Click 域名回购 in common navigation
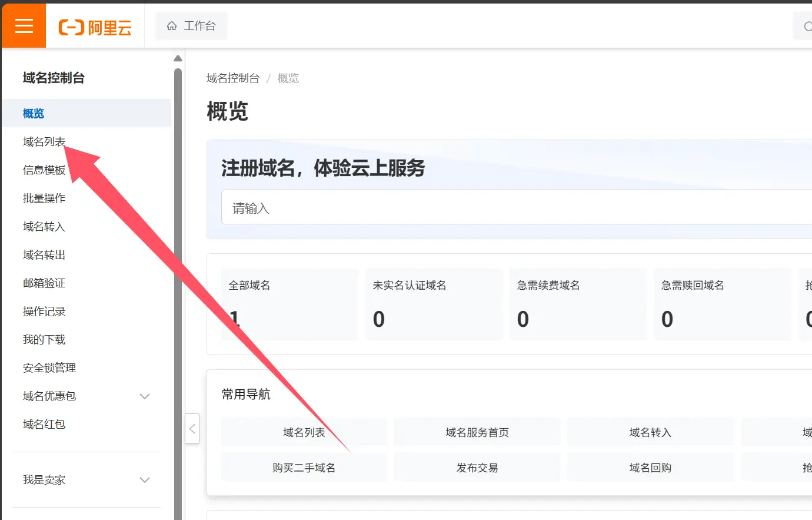The height and width of the screenshot is (520, 812). (650, 468)
